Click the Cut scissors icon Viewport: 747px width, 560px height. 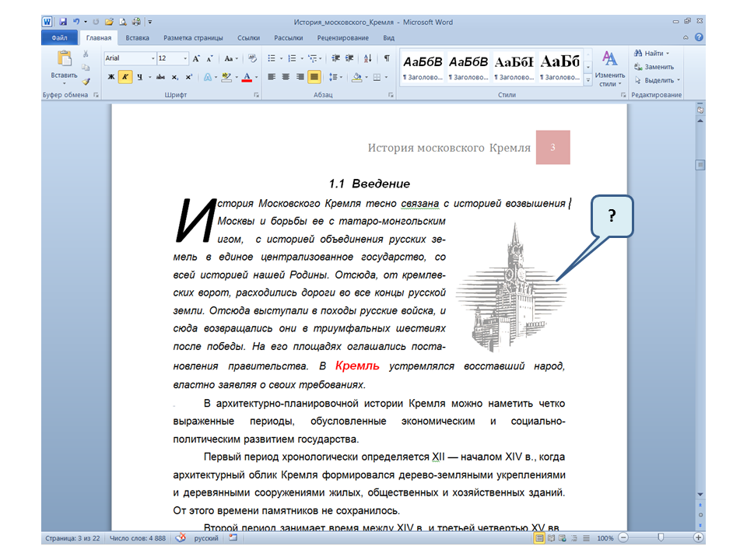click(86, 54)
